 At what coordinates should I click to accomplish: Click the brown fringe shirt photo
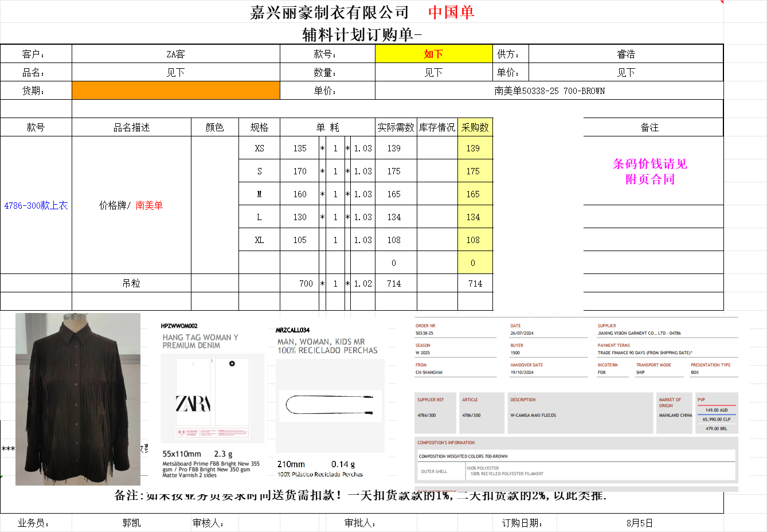(78, 399)
